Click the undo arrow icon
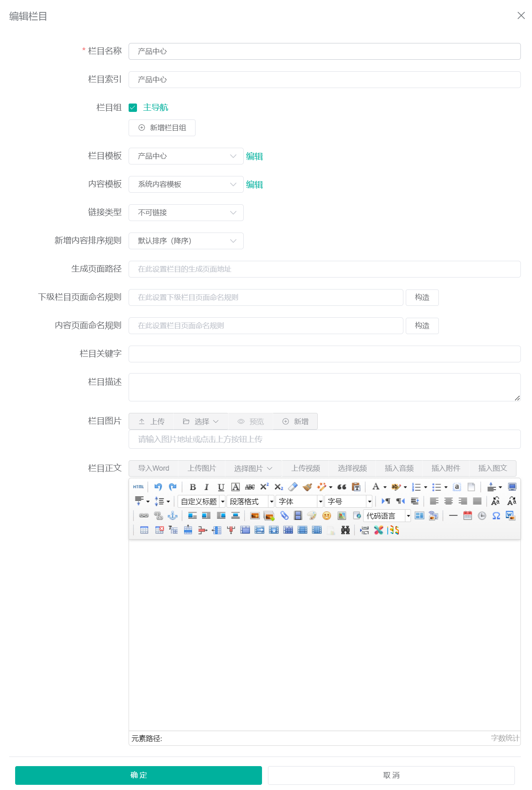532x790 pixels. tap(158, 487)
